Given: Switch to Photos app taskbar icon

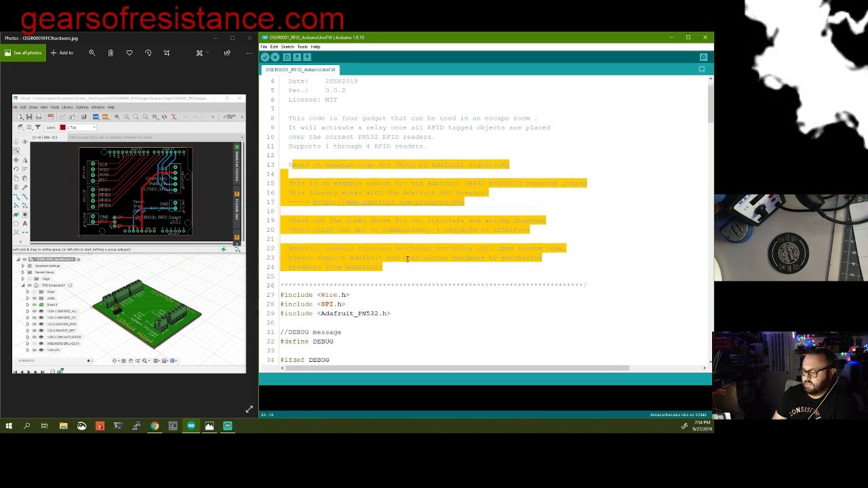Looking at the screenshot, I should [x=210, y=426].
